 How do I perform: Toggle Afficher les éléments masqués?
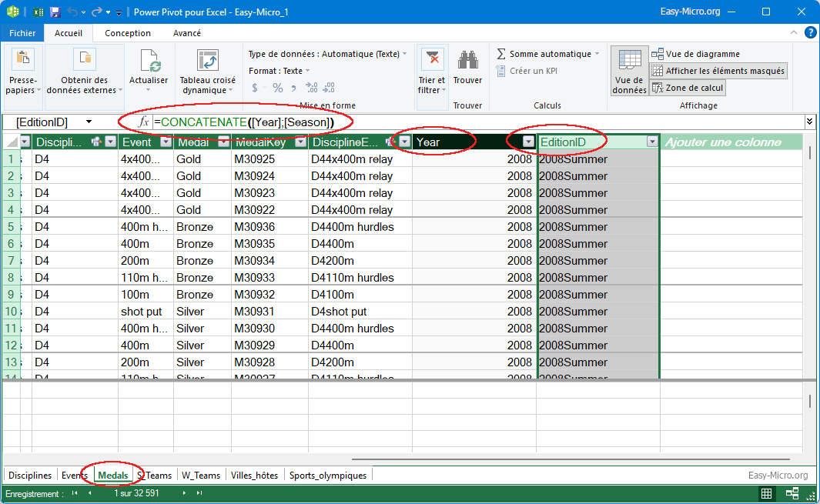click(x=718, y=71)
